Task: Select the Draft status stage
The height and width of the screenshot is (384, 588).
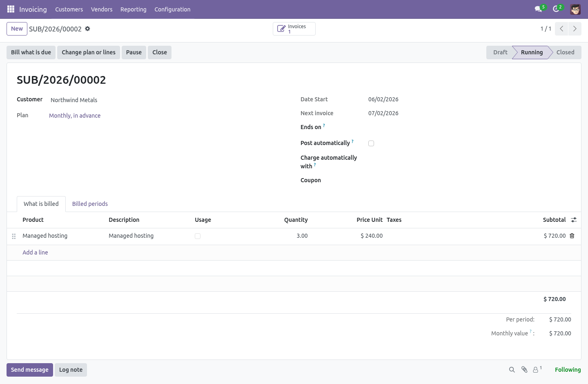Action: [x=499, y=52]
